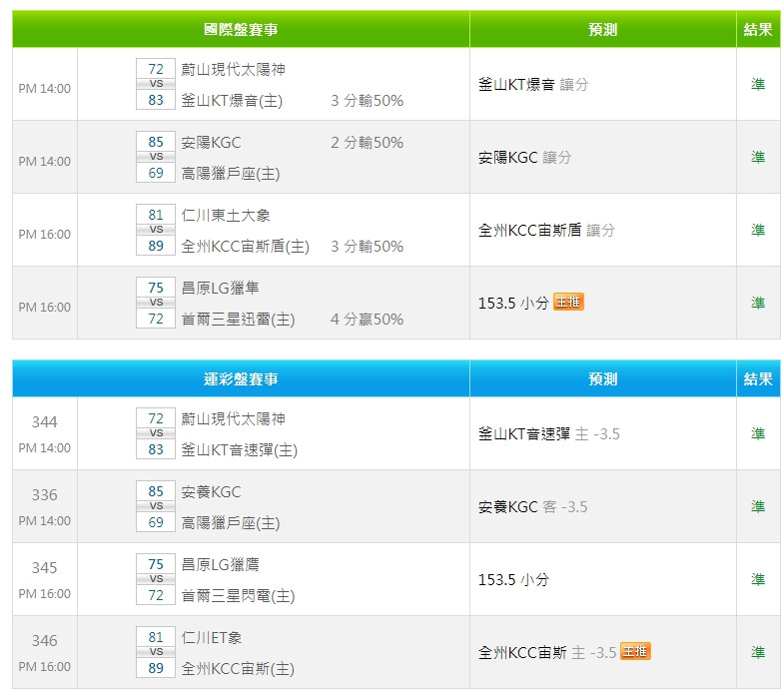Viewport: 784px width, 692px height.
Task: Select team 釜山KT音速彈(主)
Action: tap(240, 450)
